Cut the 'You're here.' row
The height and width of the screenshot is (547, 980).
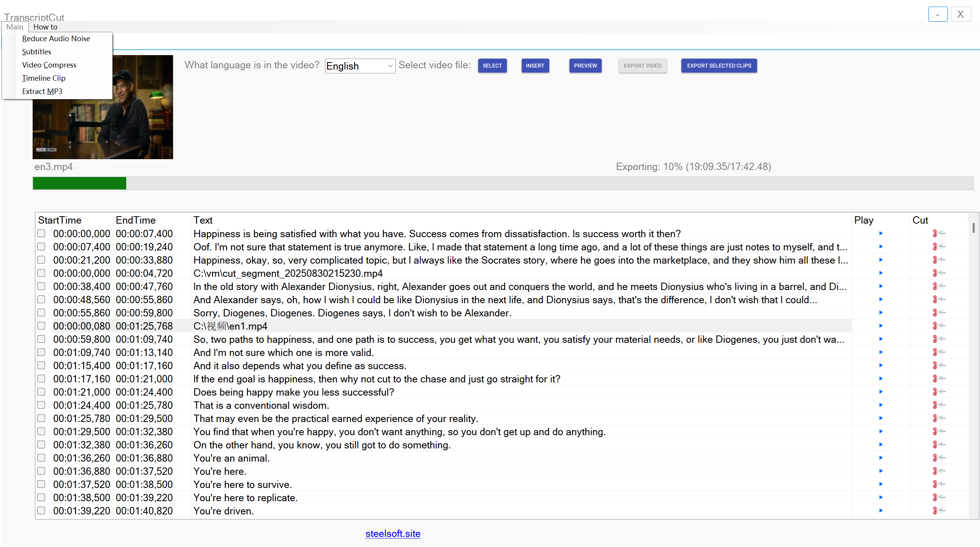tap(939, 471)
